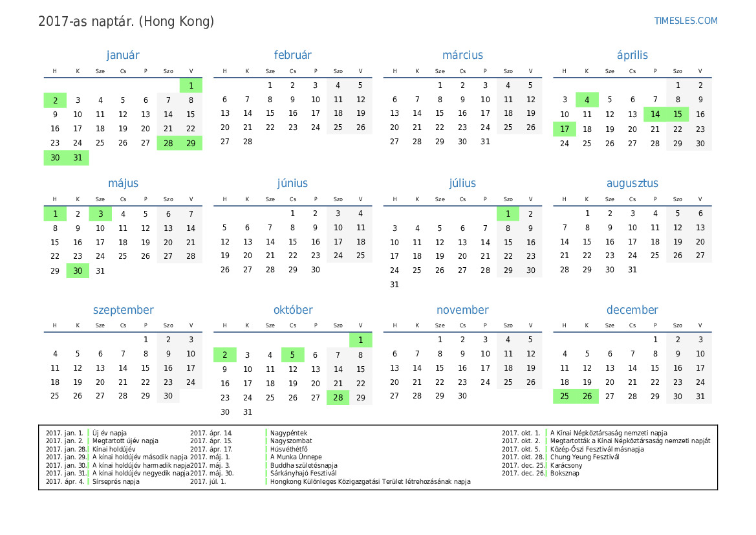Select the február month heading
Screen dimensions: 756x535
coord(293,55)
